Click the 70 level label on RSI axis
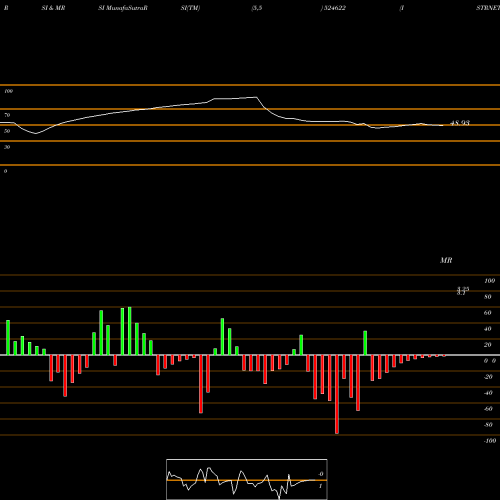 click(7, 115)
